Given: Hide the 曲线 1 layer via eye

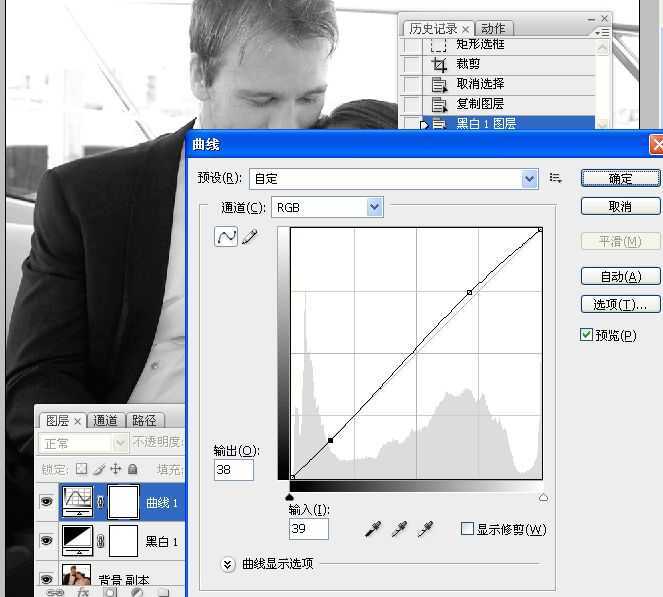Looking at the screenshot, I should point(47,502).
